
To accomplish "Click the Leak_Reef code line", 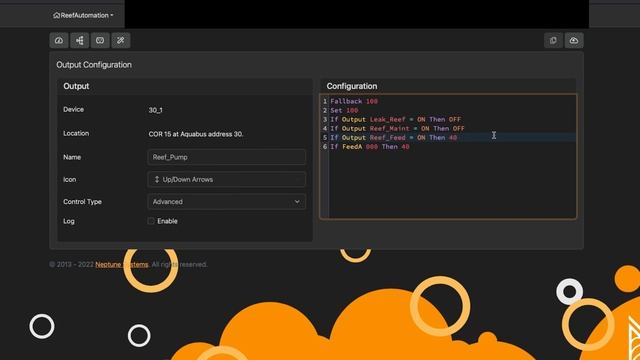I will point(396,119).
